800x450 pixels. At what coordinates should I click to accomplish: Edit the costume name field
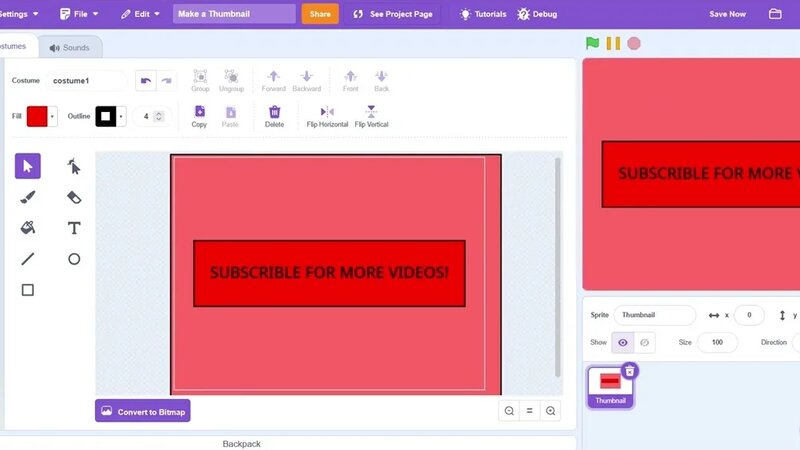[86, 81]
